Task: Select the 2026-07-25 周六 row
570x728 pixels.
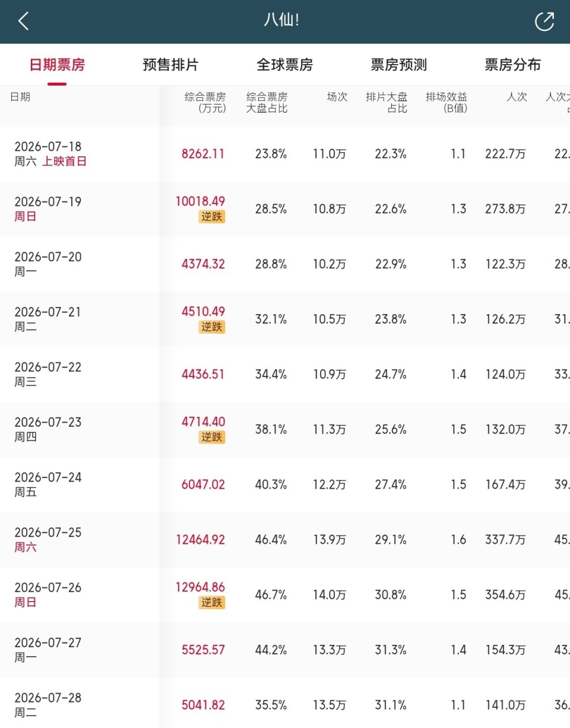Action: pos(285,540)
